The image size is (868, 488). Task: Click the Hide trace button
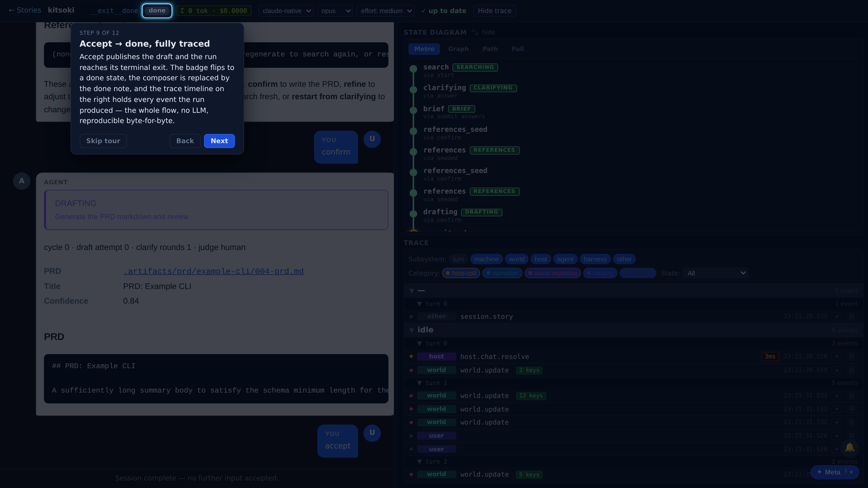[x=494, y=11]
